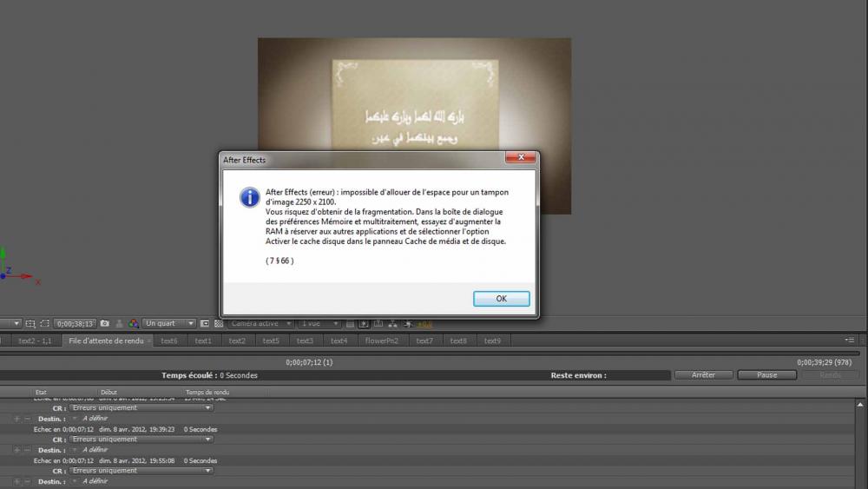
Task: Select the File d'attente de rendu tab
Action: (x=106, y=340)
